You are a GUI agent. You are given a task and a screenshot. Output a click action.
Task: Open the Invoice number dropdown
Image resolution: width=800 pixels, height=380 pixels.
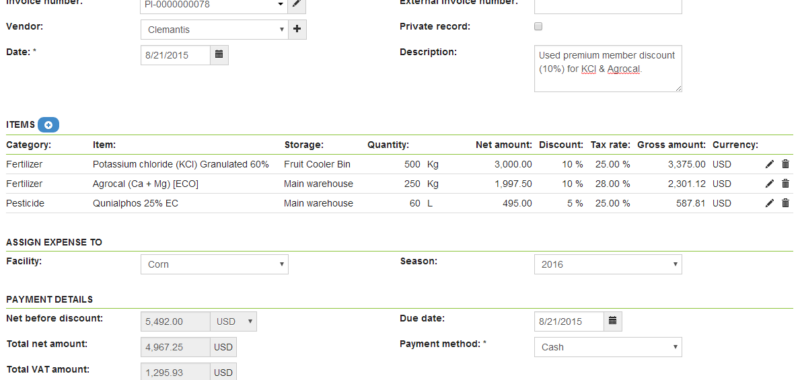click(214, 5)
